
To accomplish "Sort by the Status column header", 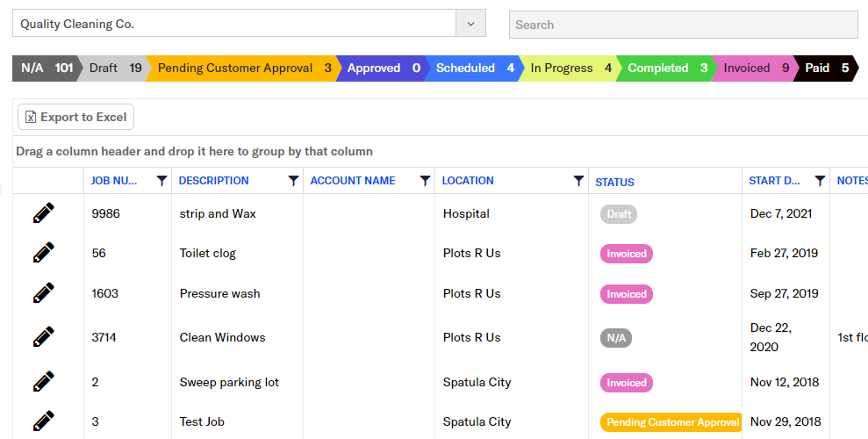I will (x=614, y=182).
